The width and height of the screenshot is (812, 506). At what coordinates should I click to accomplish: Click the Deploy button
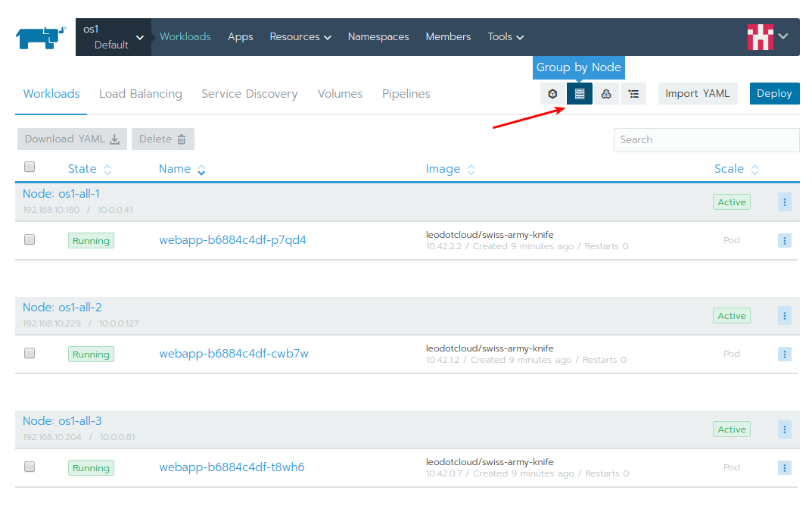(x=774, y=93)
